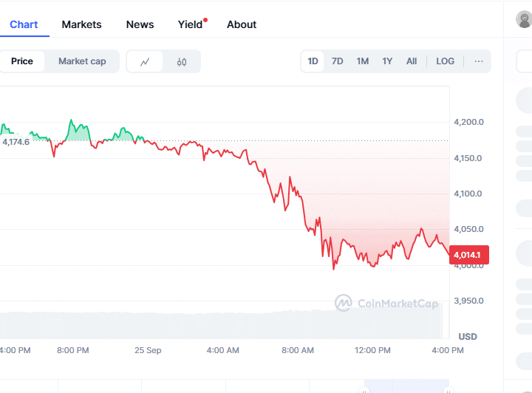Viewport: 532px width, 393px height.
Task: Enable the LOG scale option
Action: (x=446, y=61)
